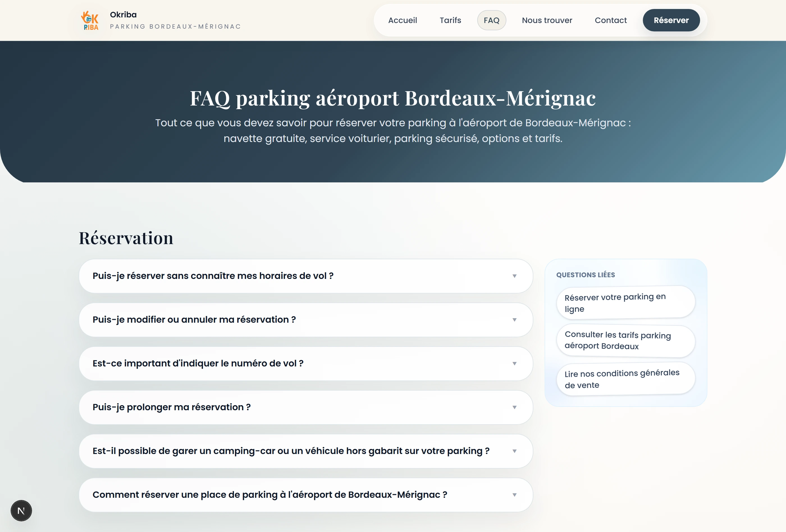Open the Next.js dev tools badge
Viewport: 786px width, 532px height.
tap(21, 510)
